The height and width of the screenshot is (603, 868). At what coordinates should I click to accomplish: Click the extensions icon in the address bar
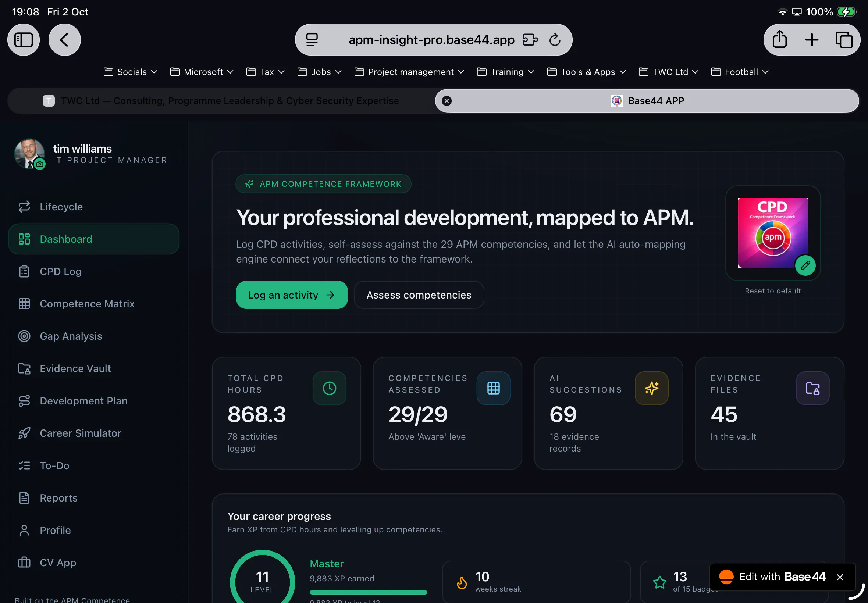530,40
